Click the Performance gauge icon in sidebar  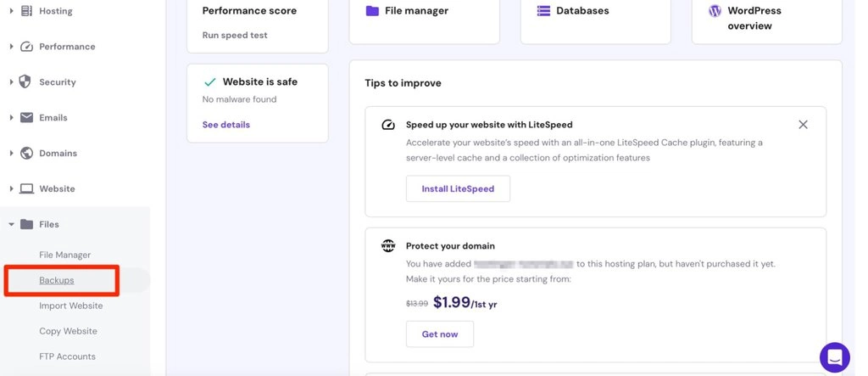point(25,47)
